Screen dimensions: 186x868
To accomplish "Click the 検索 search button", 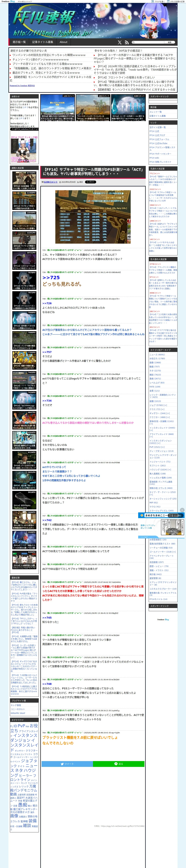I will 169,42.
